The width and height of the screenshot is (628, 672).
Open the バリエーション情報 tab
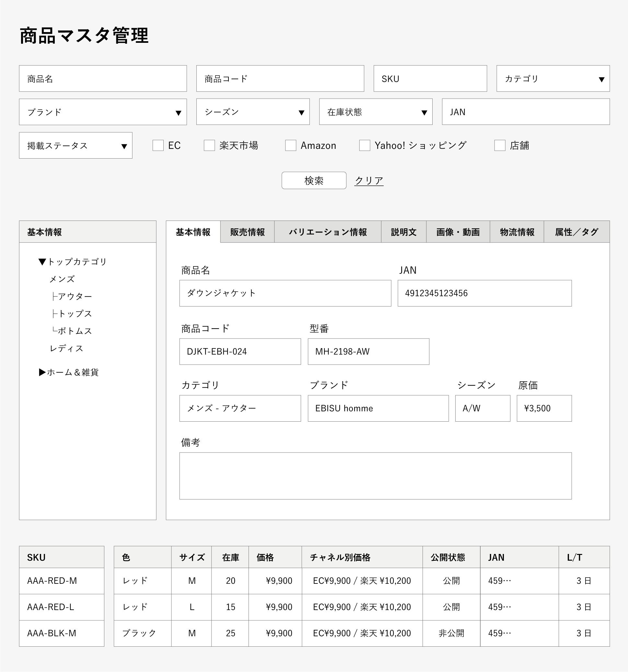[x=328, y=232]
